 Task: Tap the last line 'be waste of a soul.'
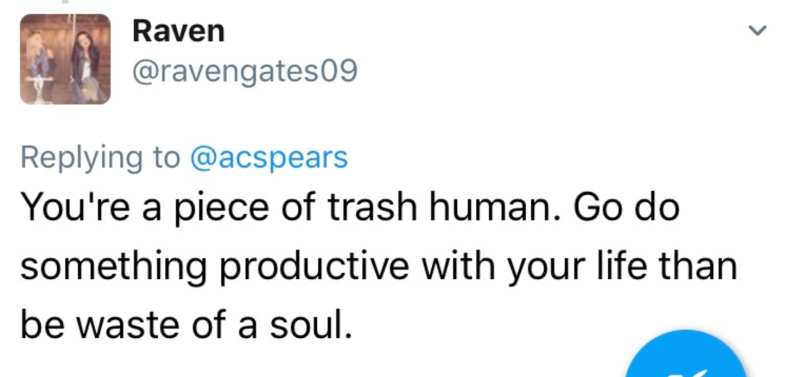coord(183,324)
